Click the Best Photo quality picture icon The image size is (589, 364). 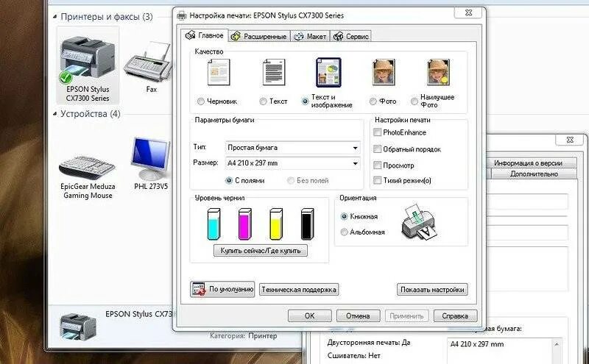pyautogui.click(x=438, y=72)
